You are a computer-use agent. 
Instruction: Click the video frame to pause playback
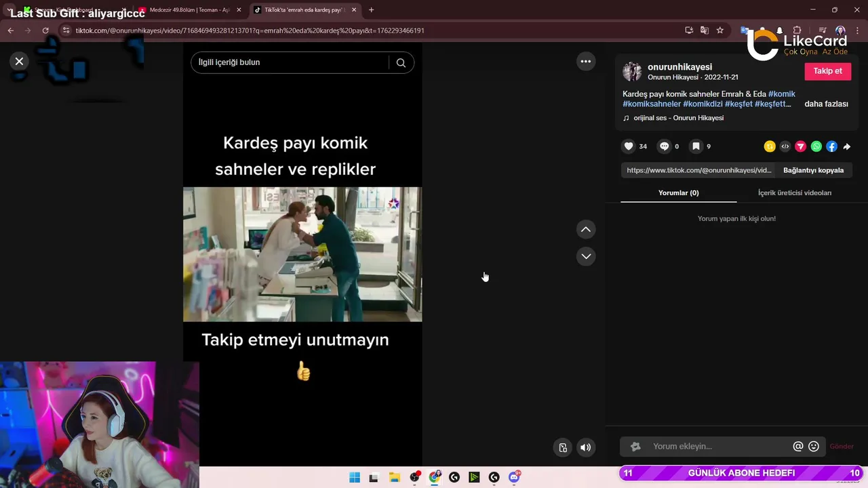302,254
